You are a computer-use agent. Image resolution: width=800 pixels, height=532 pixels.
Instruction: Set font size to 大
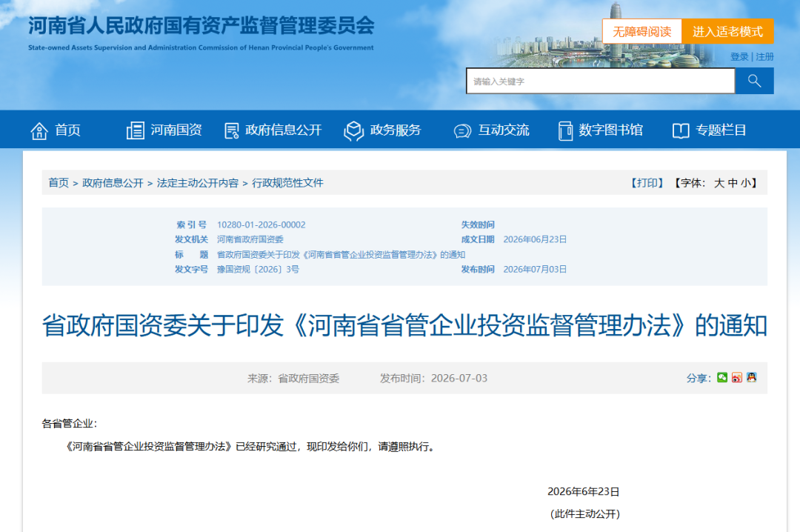(x=719, y=183)
